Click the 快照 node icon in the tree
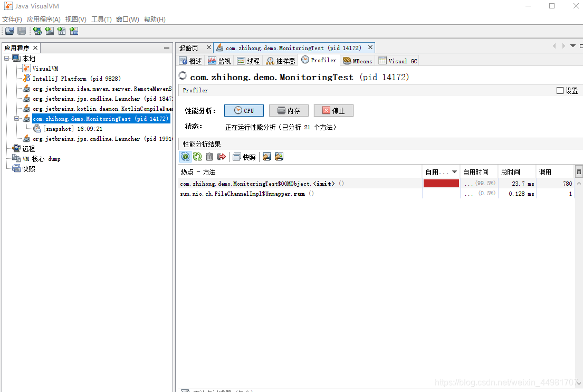583x392 pixels. [16, 168]
